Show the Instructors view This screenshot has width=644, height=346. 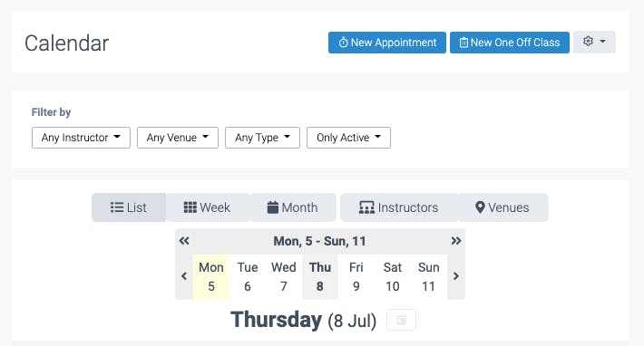click(x=398, y=207)
